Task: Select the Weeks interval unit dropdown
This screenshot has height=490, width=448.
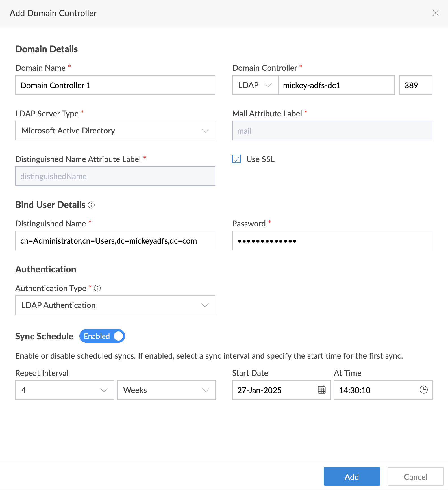Action: [x=166, y=390]
